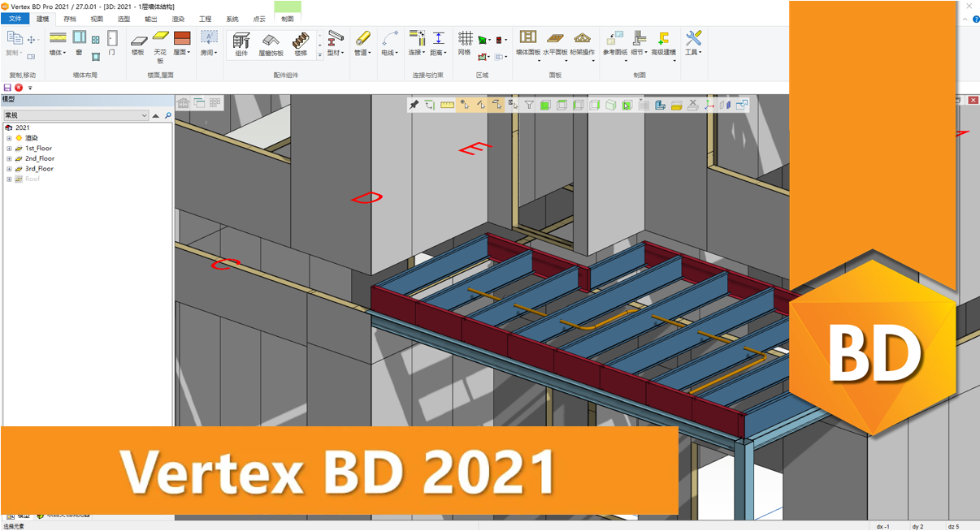Switch to the 建模 ribbon tab

[43, 19]
